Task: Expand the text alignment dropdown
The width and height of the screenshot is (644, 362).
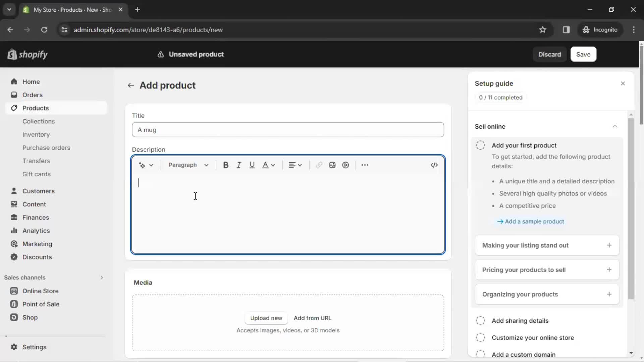Action: (294, 165)
